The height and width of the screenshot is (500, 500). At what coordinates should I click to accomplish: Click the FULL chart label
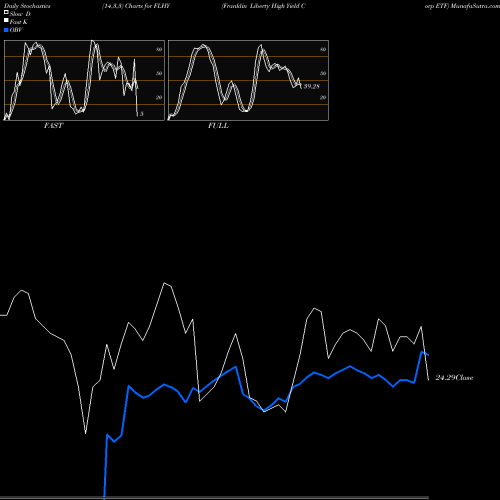(x=218, y=126)
